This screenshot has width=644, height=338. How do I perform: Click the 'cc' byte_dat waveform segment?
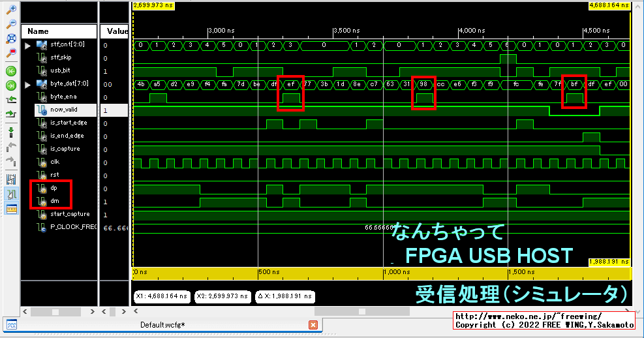point(440,84)
